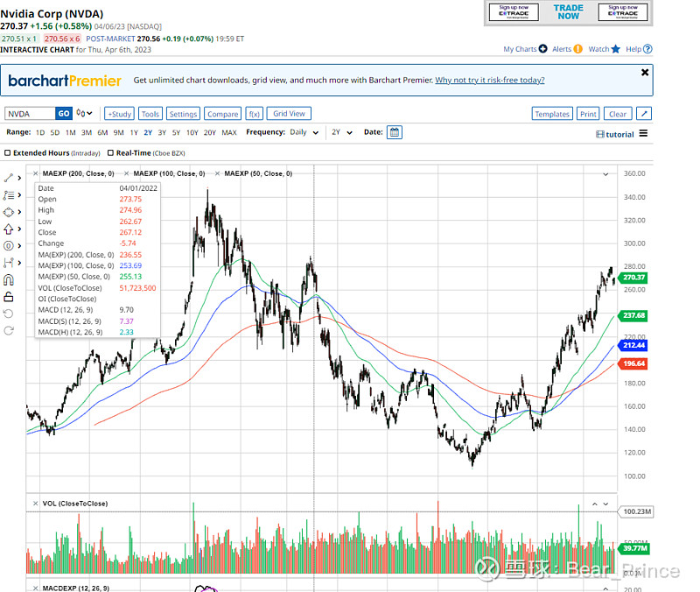700x592 pixels.
Task: Redo last chart action
Action: [x=9, y=331]
